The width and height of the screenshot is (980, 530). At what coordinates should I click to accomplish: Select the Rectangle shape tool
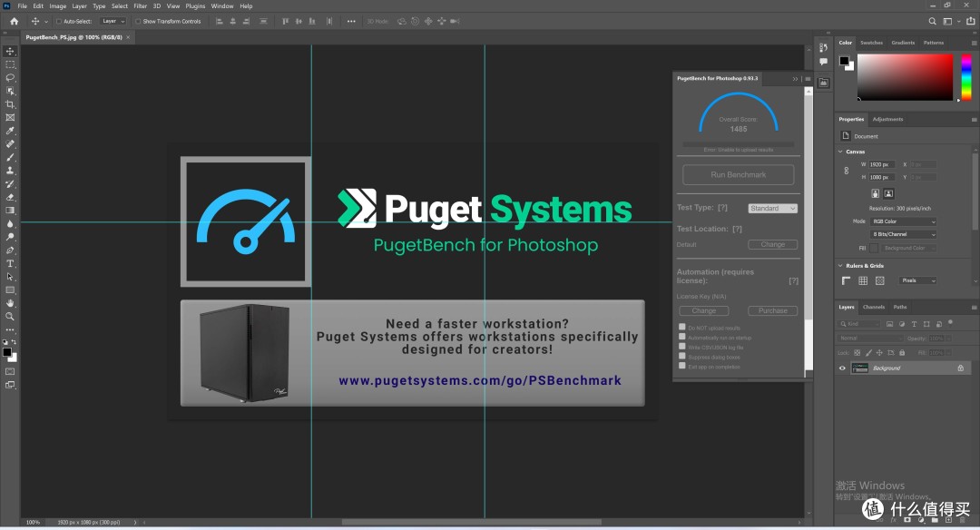coord(10,290)
